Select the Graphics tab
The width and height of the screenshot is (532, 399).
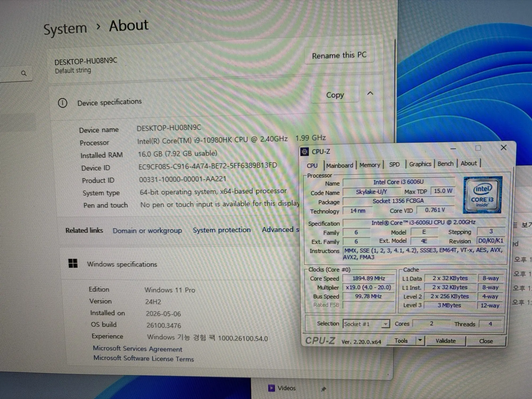420,164
